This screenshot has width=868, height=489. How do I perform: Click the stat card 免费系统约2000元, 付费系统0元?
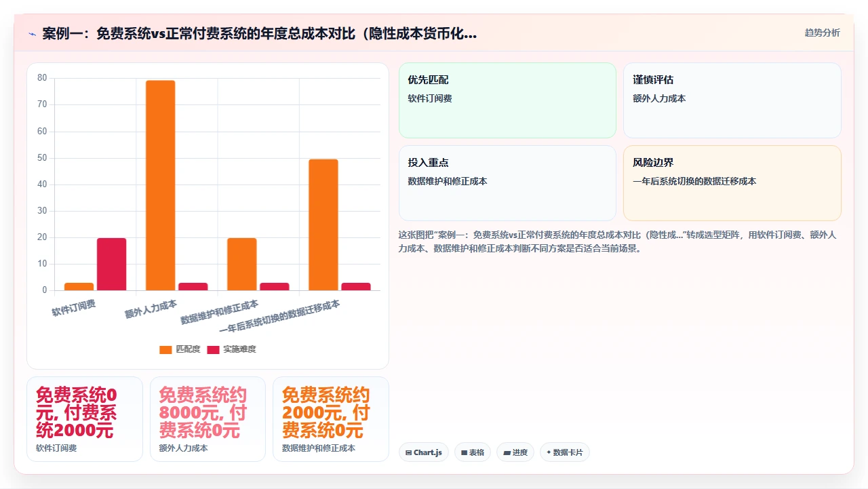click(x=331, y=419)
